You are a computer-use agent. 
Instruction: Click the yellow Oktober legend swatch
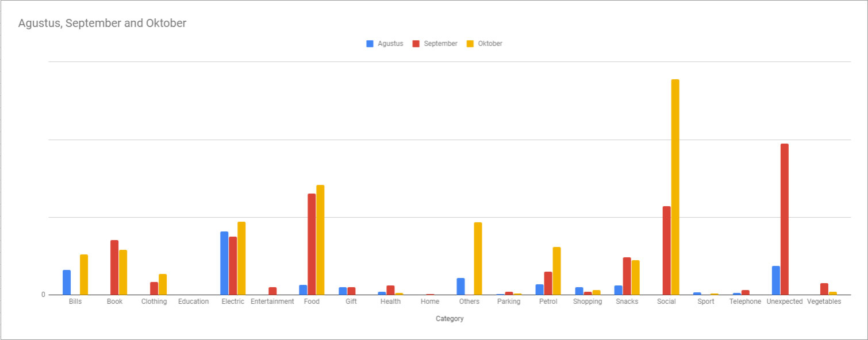(470, 44)
